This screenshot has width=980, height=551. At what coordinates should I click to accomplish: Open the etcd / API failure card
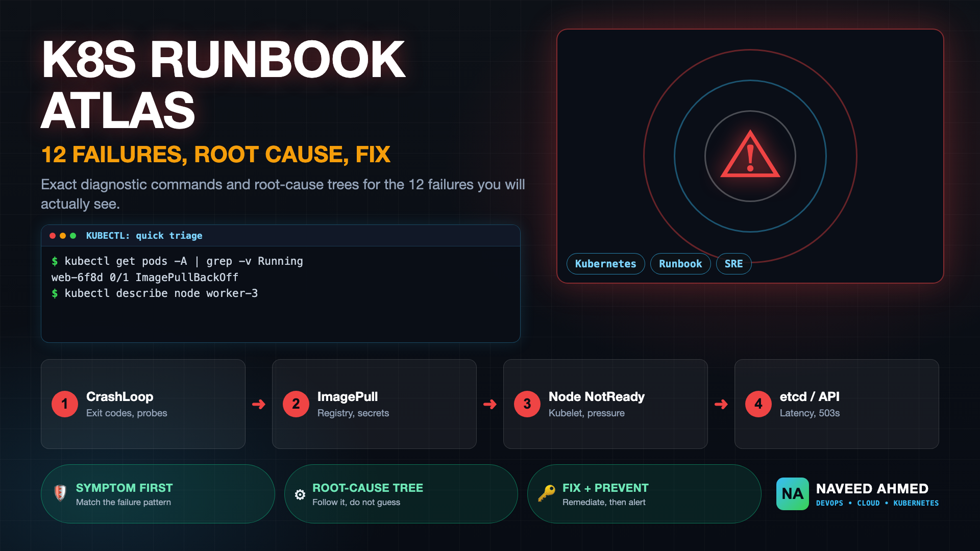tap(837, 404)
